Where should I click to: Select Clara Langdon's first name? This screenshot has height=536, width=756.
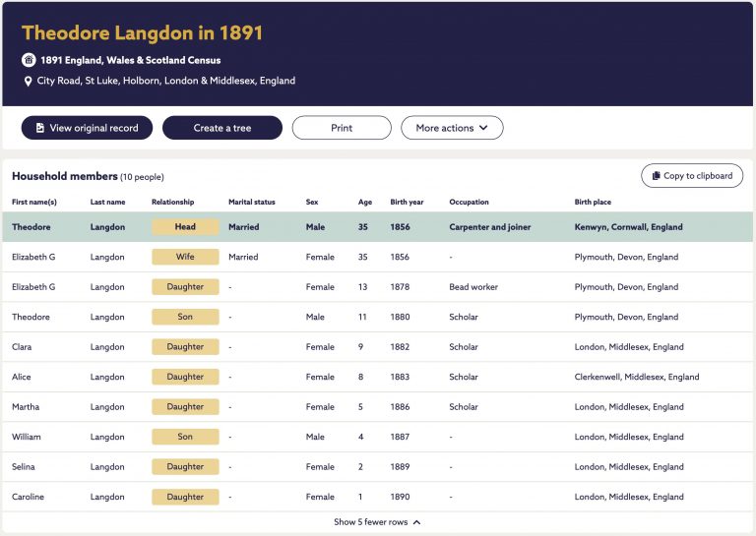tap(22, 347)
